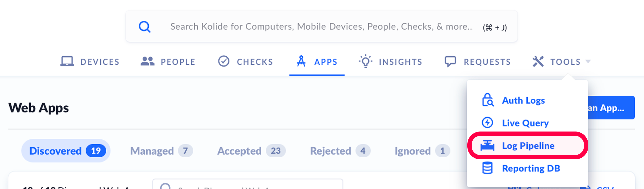Switch to the Managed tab
Screen dimensions: 644x189
pyautogui.click(x=161, y=151)
